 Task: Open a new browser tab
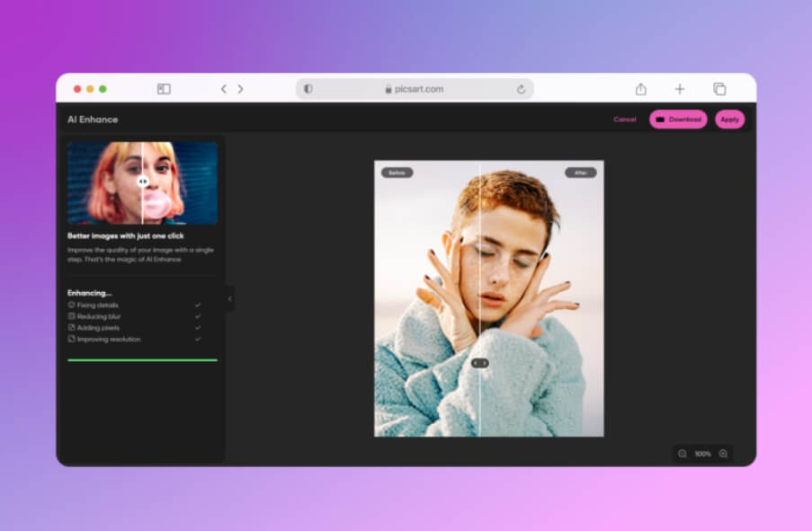click(680, 89)
